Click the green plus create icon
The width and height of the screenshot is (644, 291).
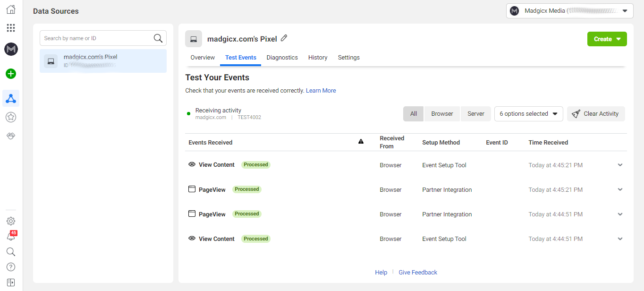(11, 74)
